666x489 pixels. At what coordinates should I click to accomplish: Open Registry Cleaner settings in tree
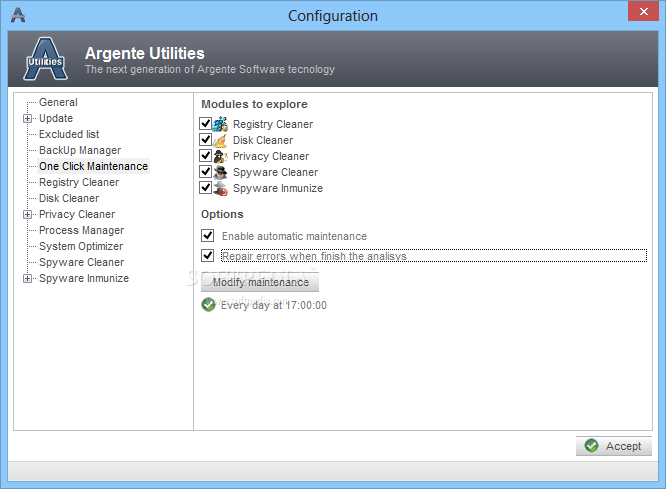tap(79, 182)
